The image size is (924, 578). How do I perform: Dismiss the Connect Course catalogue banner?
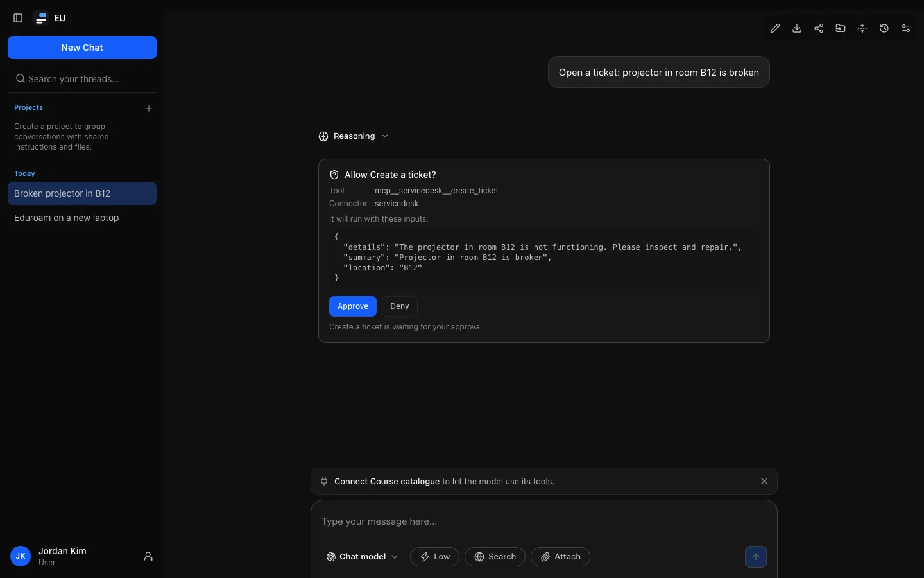pyautogui.click(x=764, y=481)
